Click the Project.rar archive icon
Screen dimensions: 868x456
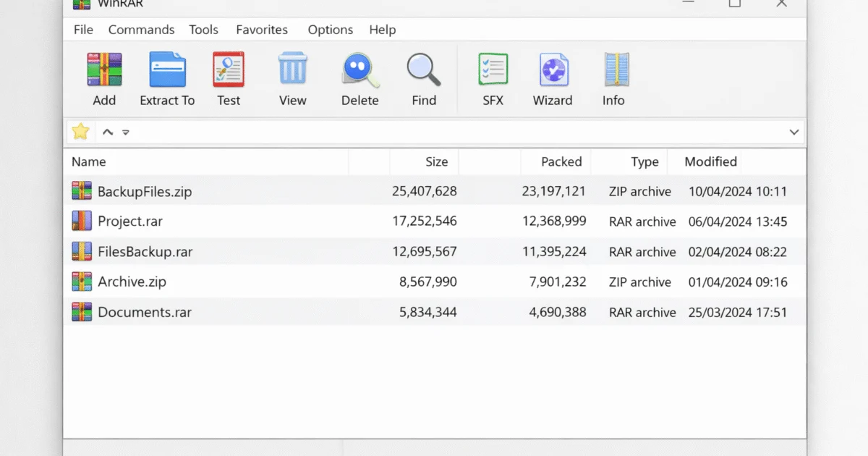point(82,221)
